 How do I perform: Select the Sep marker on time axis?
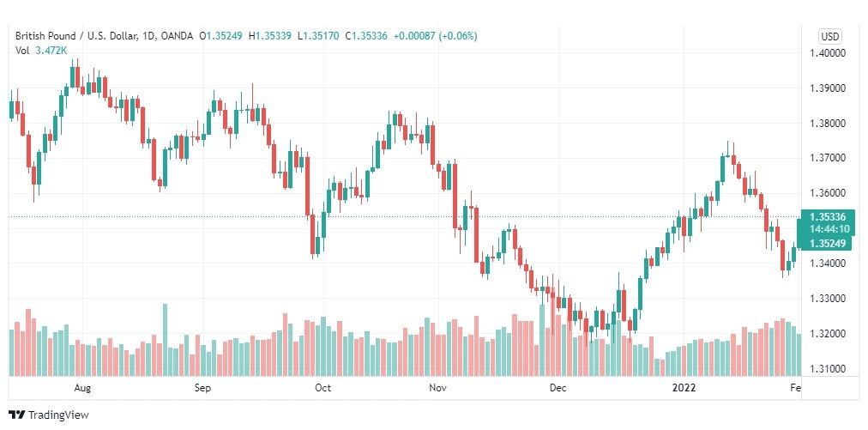pyautogui.click(x=202, y=388)
